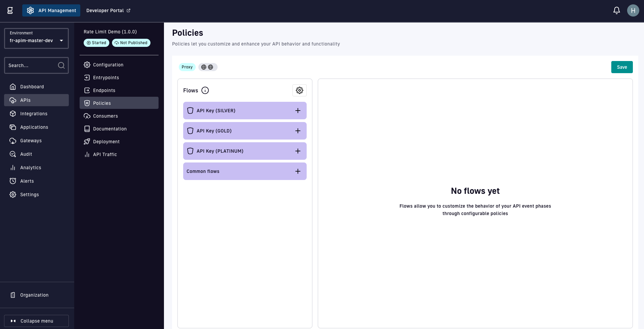Add a flow to API Key (GOLD)
644x329 pixels.
point(298,131)
